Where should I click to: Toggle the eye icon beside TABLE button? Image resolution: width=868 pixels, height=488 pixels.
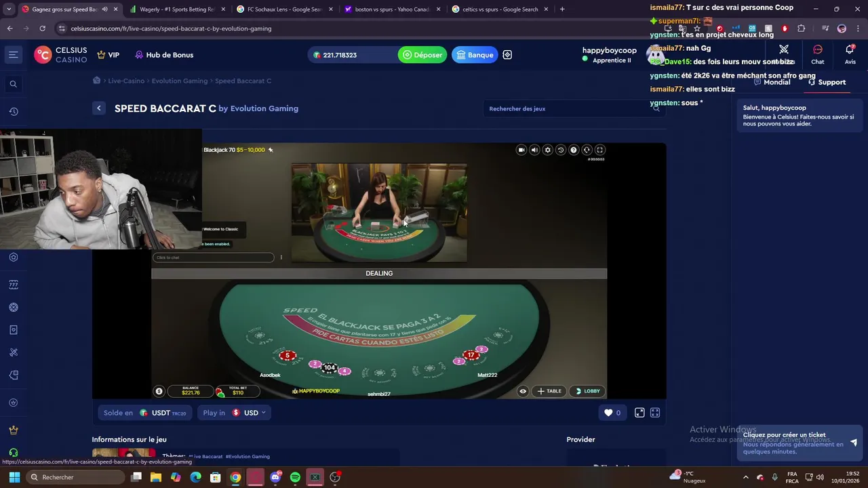pyautogui.click(x=523, y=391)
